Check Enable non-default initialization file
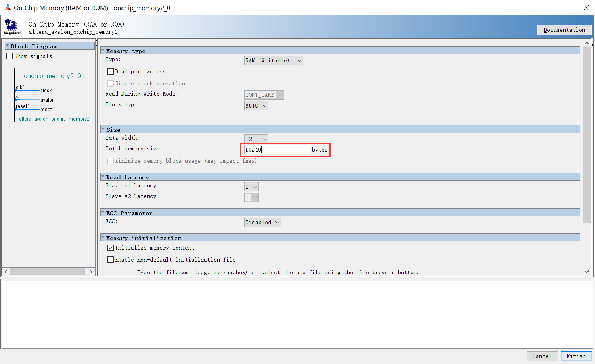The width and height of the screenshot is (595, 364). (x=110, y=260)
